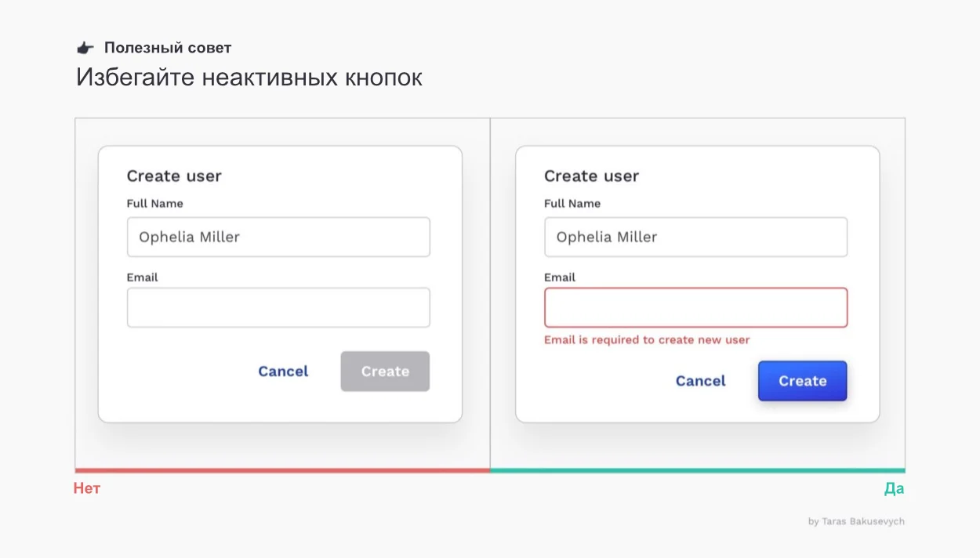Click Cancel next to the blue Create button
The image size is (980, 558).
click(x=700, y=381)
